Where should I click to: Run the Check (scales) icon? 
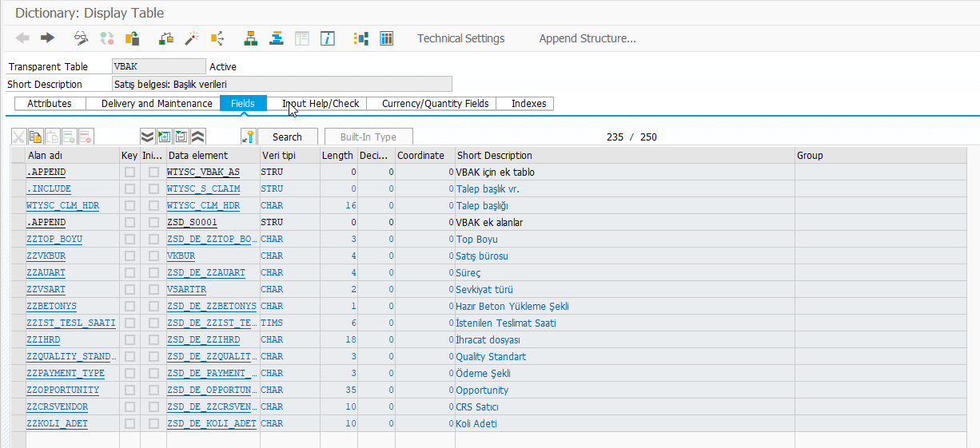tap(166, 38)
